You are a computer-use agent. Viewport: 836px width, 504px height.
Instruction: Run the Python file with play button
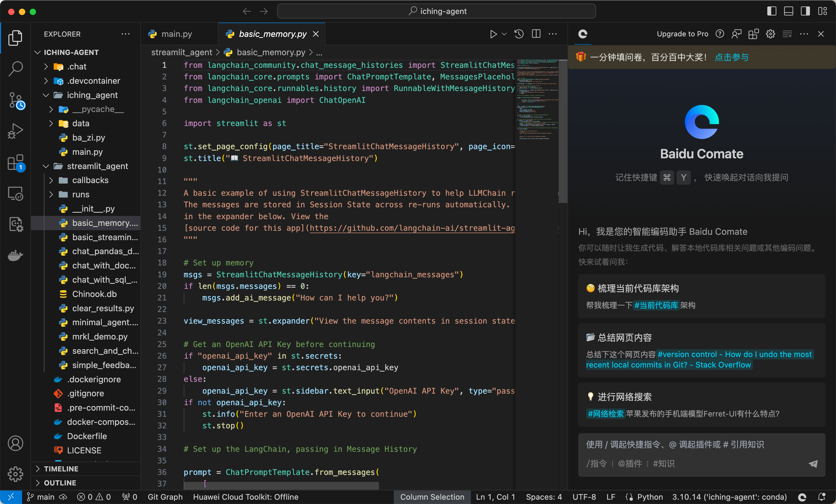coord(493,34)
